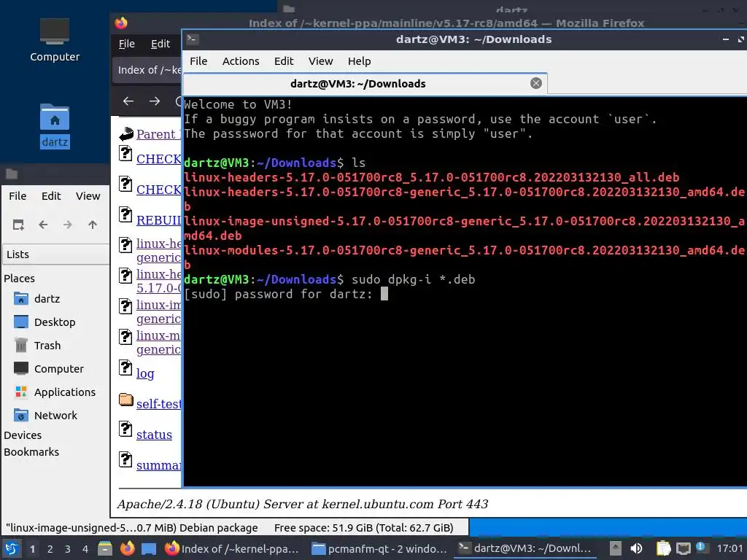
Task: Open Applications in the Places sidebar
Action: click(64, 392)
